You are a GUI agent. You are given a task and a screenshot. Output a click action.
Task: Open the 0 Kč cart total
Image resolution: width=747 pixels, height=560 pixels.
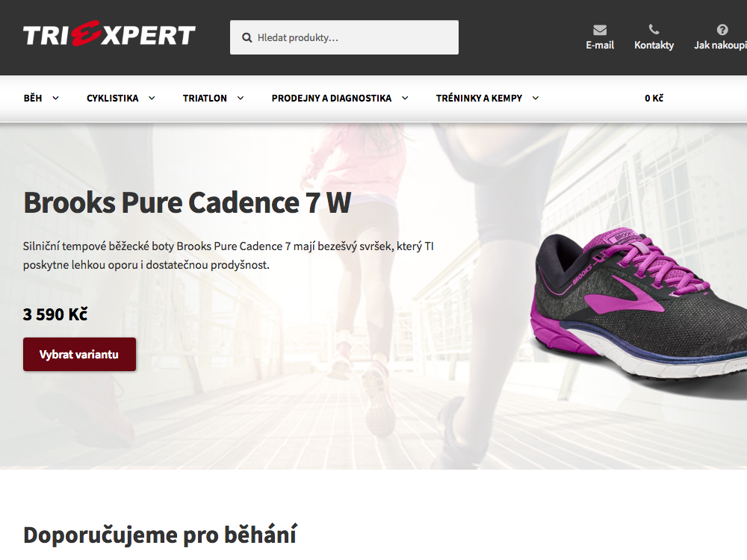click(654, 98)
